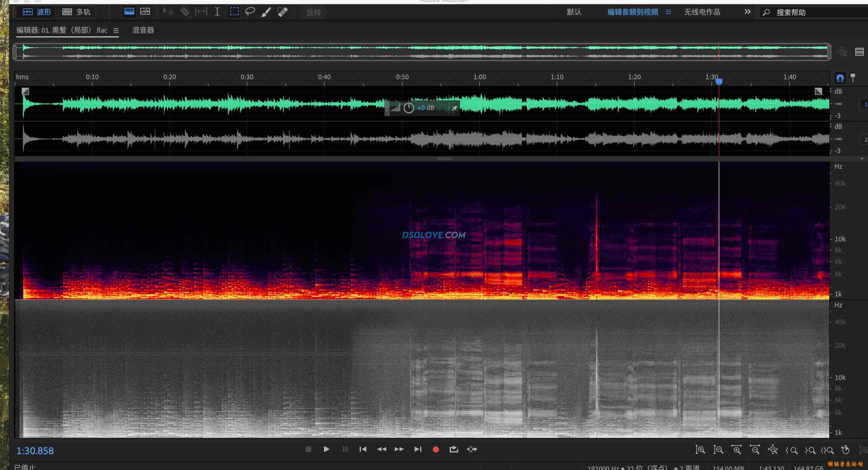The width and height of the screenshot is (868, 470).
Task: Click the fade-in handle on waveform
Action: click(x=25, y=91)
